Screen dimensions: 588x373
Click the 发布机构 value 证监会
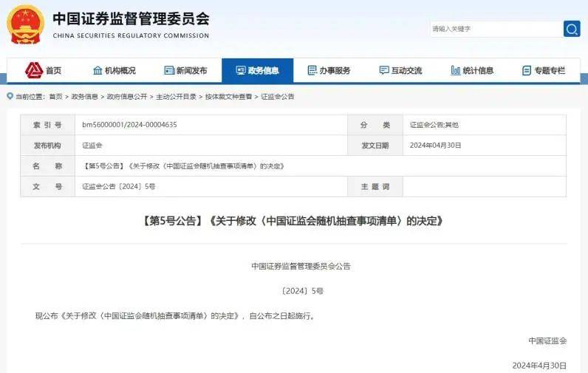(92, 146)
